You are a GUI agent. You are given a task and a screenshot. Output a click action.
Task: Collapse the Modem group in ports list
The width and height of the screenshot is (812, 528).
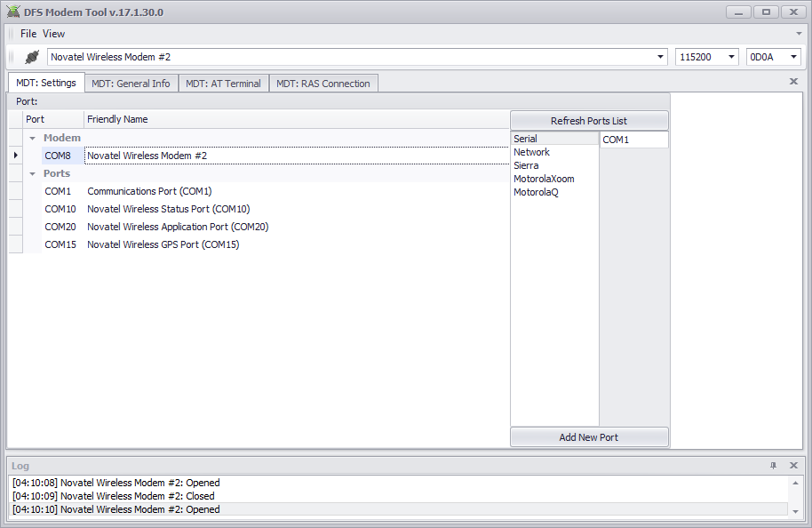(33, 139)
